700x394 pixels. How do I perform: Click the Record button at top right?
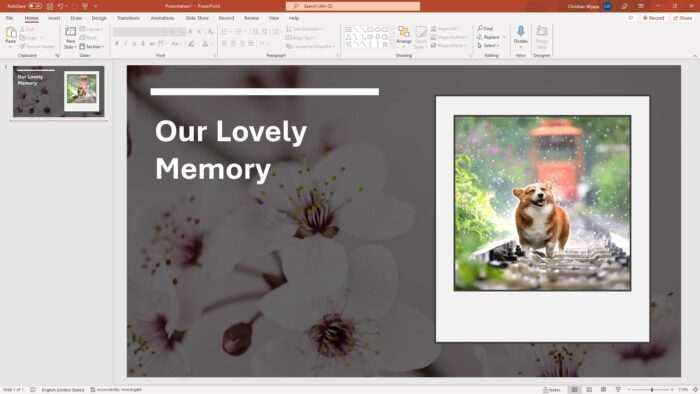(x=654, y=18)
